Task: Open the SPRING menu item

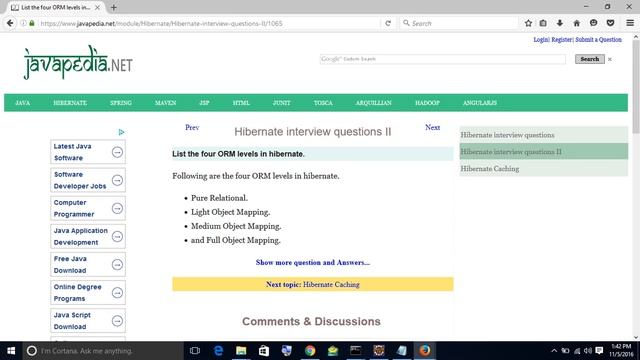Action: [121, 103]
